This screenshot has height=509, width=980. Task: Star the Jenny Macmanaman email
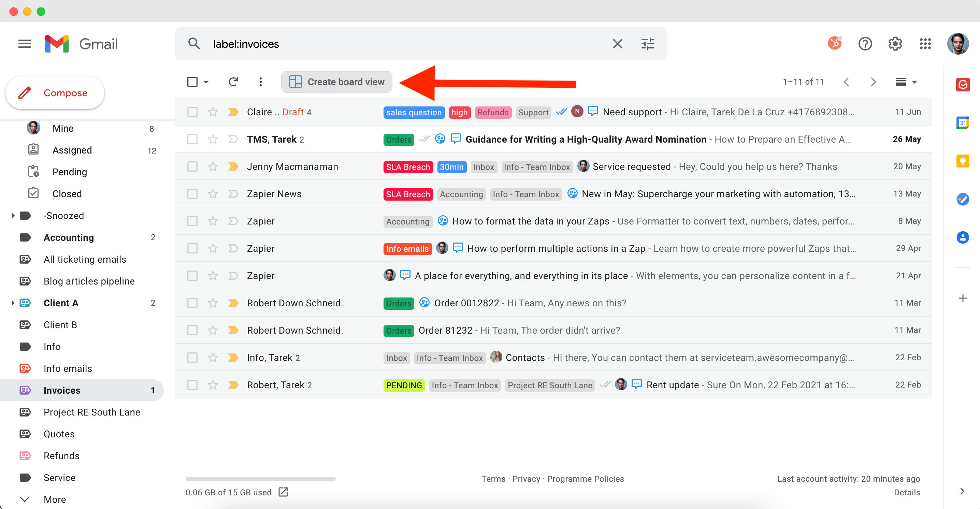click(213, 166)
